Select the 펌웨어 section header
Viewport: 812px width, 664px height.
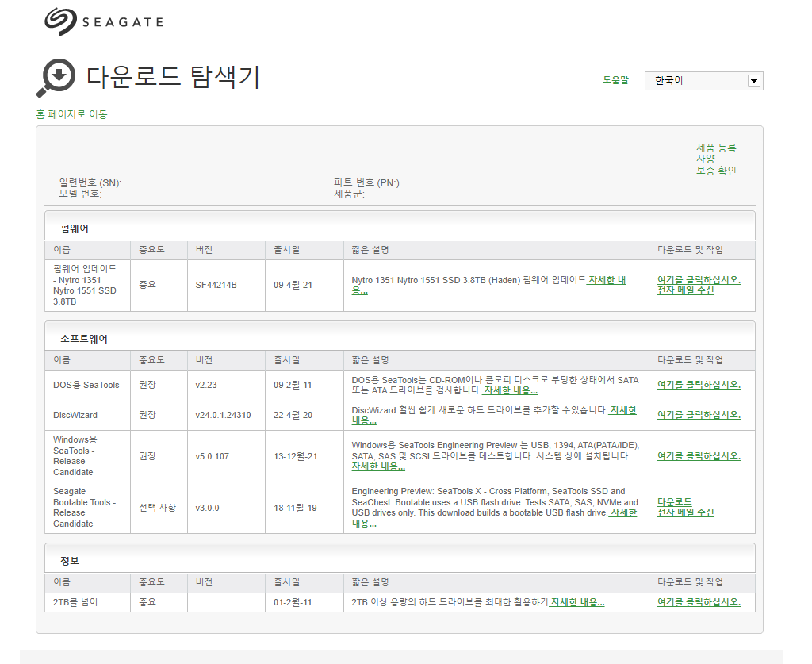point(400,226)
